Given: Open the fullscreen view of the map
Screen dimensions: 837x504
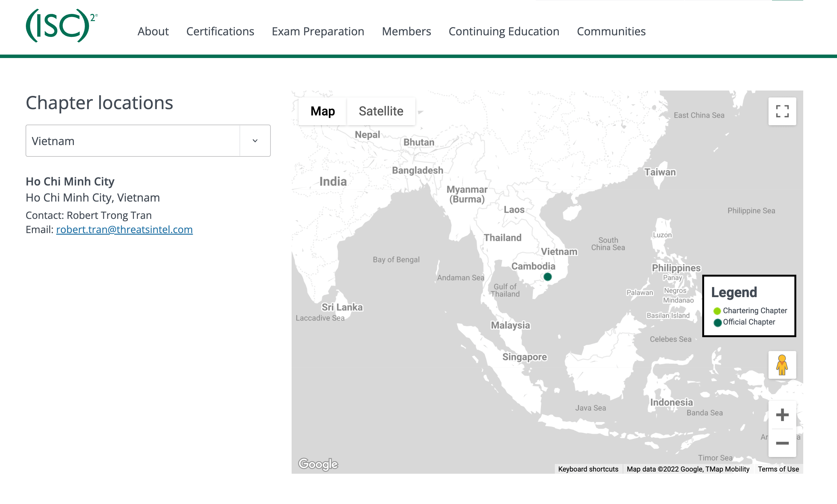Looking at the screenshot, I should coord(782,111).
